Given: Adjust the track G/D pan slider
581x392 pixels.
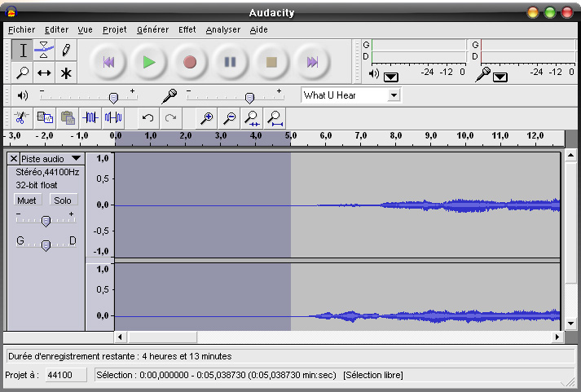Looking at the screenshot, I should [x=46, y=245].
